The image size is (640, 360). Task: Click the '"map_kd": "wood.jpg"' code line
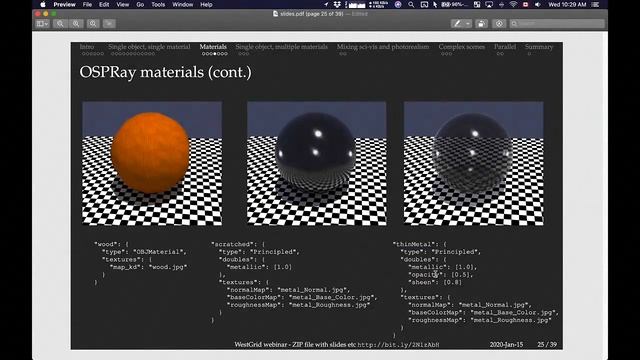point(149,267)
